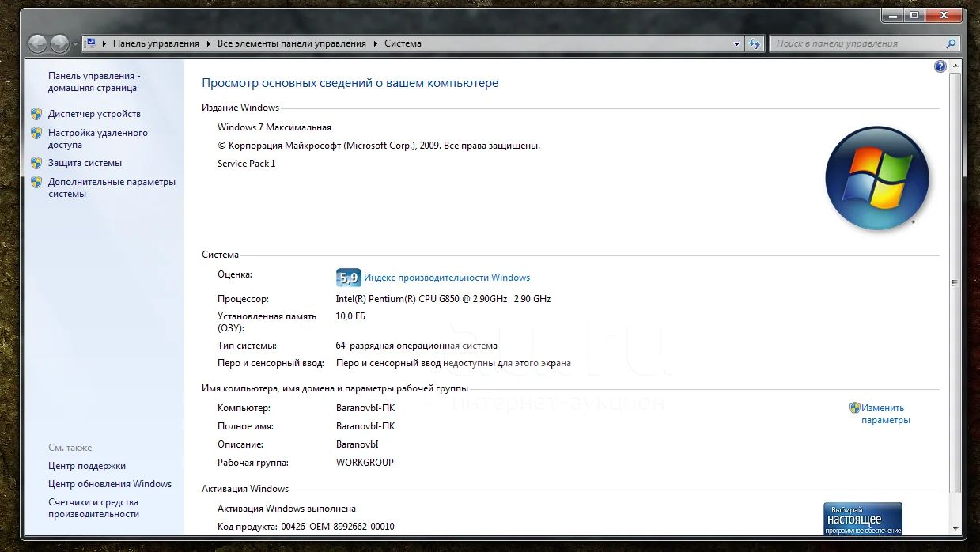
Task: Expand the arrow before 'Панель управления' breadcrumb
Action: (105, 44)
